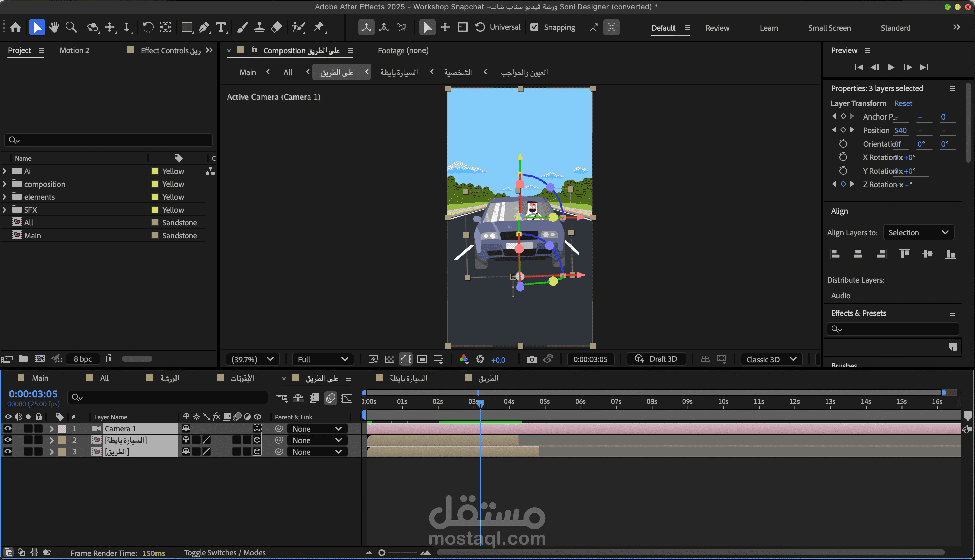Hide the Camera 1 layer
Viewport: 975px width, 560px height.
tap(8, 428)
